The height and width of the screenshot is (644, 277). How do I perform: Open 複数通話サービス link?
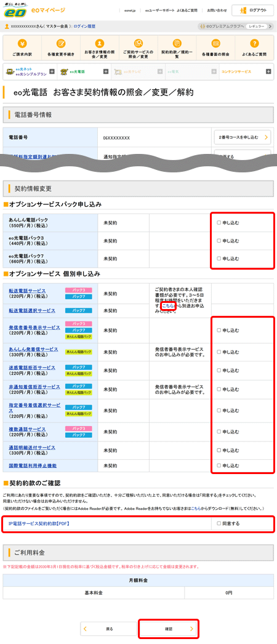[x=27, y=429]
